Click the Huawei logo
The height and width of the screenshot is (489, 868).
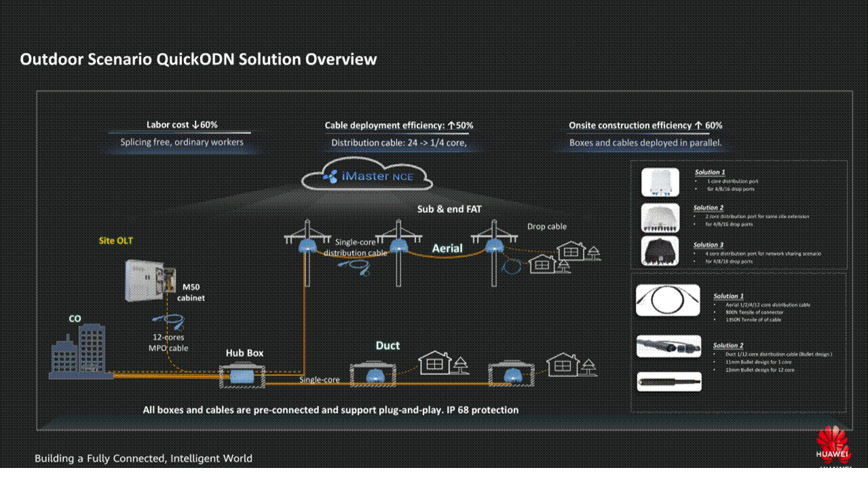point(832,445)
